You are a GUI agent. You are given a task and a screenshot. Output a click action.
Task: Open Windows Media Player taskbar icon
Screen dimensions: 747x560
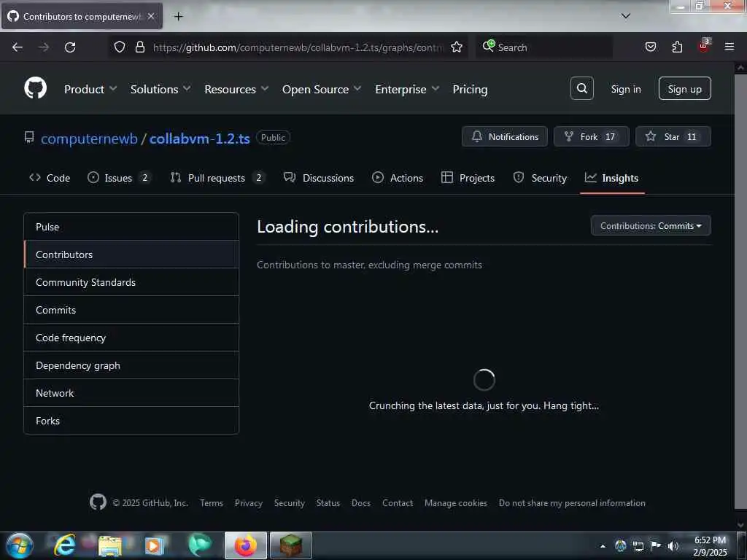[x=154, y=545]
